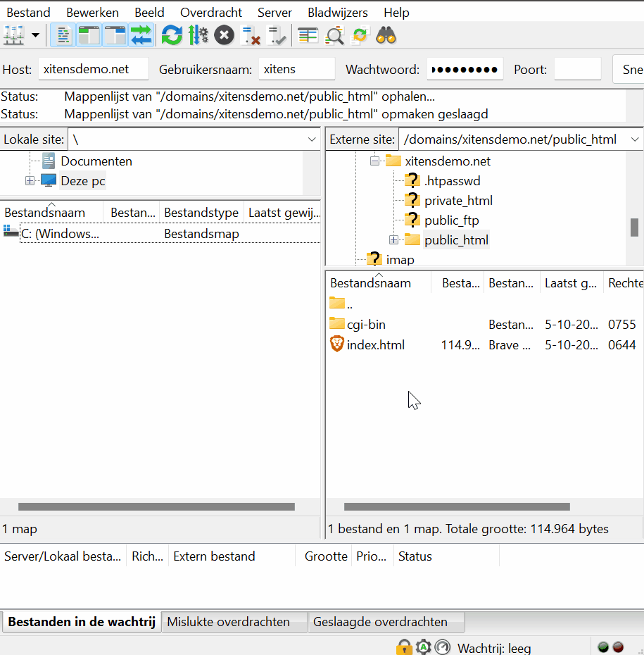Switch to Bestanden in de wachtrij tab
644x655 pixels.
(x=82, y=622)
